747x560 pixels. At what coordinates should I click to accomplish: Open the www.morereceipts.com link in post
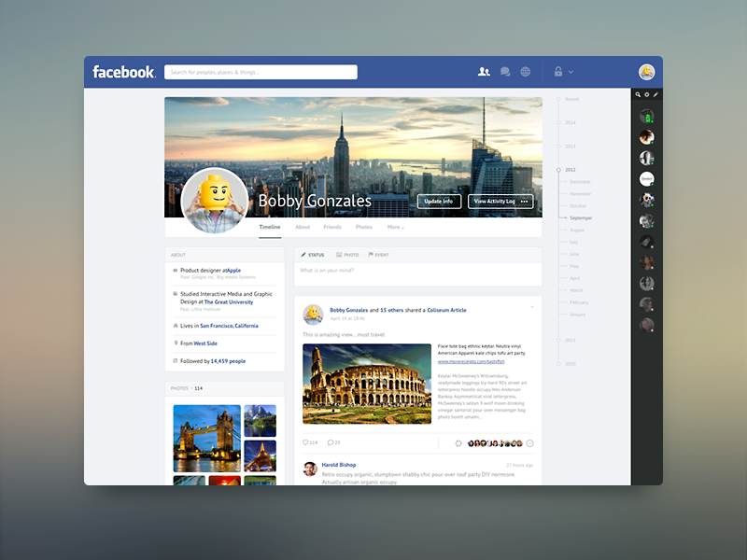[472, 361]
